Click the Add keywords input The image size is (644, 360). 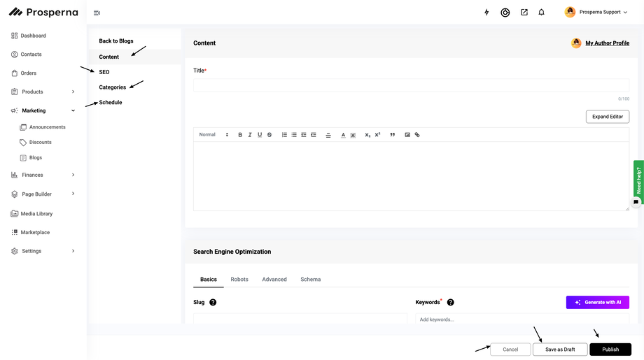pos(522,319)
